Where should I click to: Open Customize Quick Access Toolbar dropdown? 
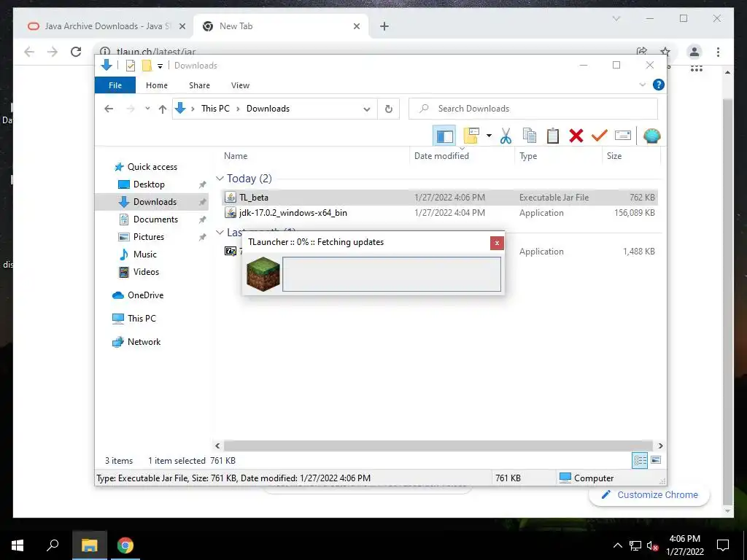tap(160, 66)
